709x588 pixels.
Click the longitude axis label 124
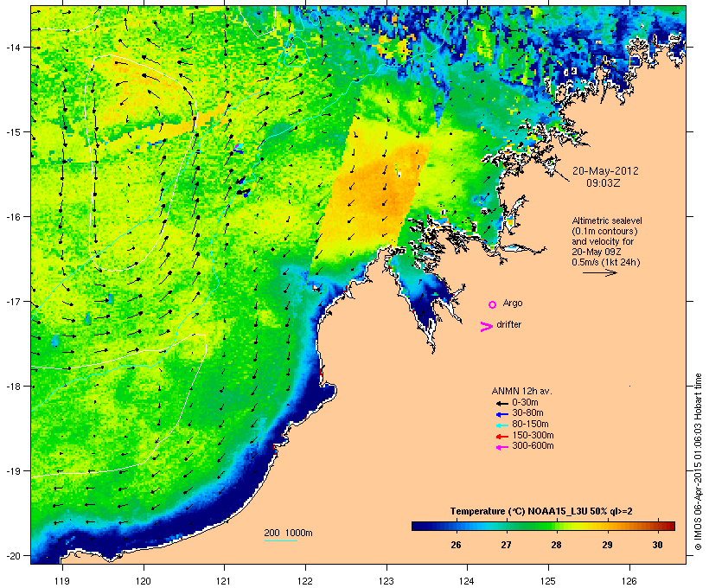coord(467,581)
